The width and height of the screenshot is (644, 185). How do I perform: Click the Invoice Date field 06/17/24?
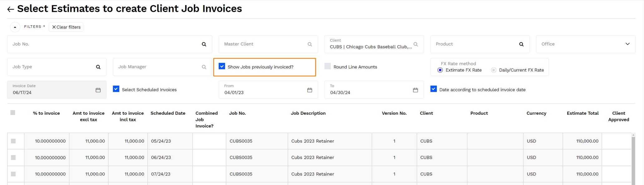[57, 90]
